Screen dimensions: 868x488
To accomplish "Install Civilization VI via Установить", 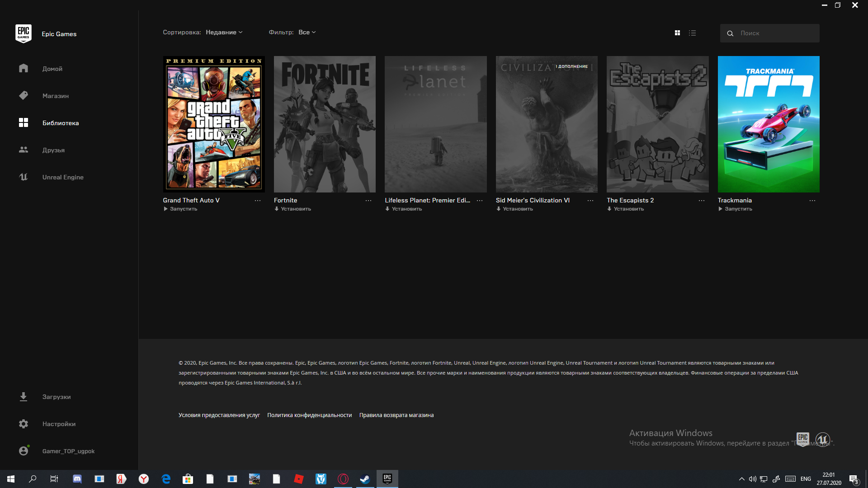I will (514, 209).
